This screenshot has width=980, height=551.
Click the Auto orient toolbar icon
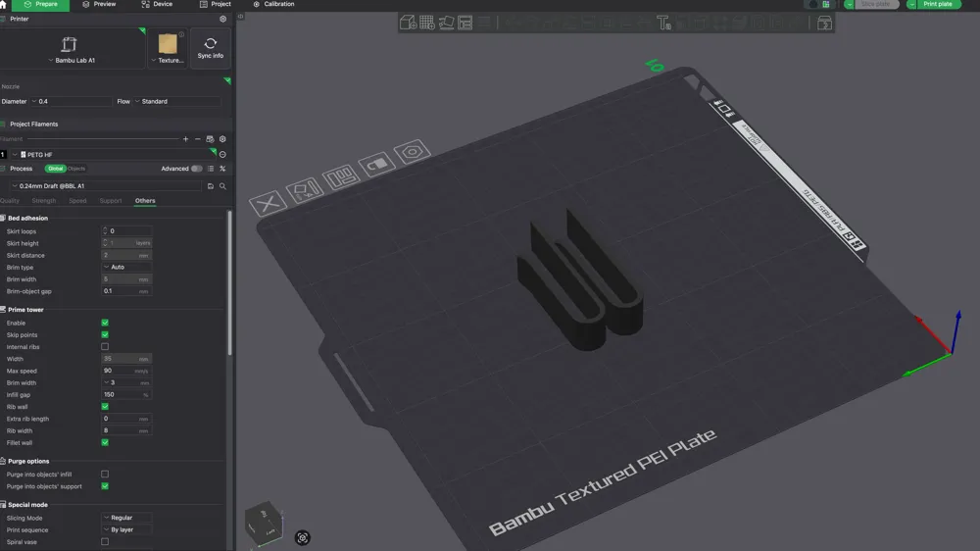click(446, 24)
